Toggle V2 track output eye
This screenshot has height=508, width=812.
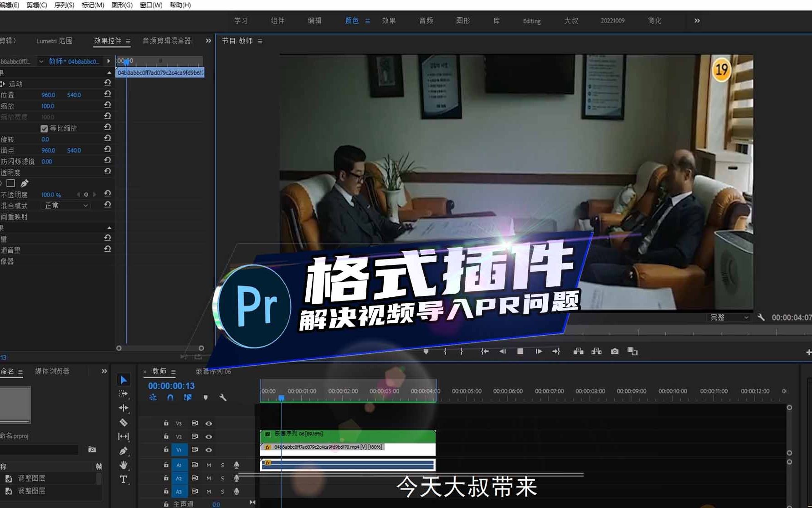tap(209, 437)
